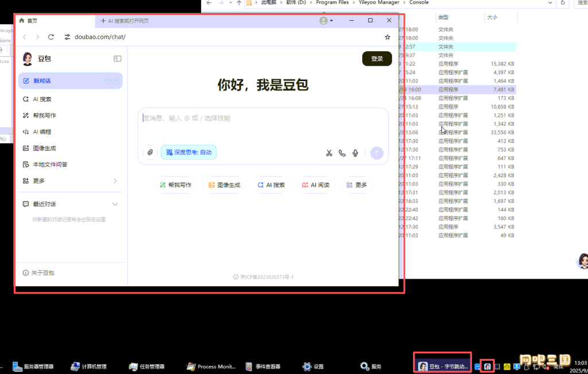This screenshot has height=374, width=588.
Task: Click the message input text field
Action: point(262,124)
